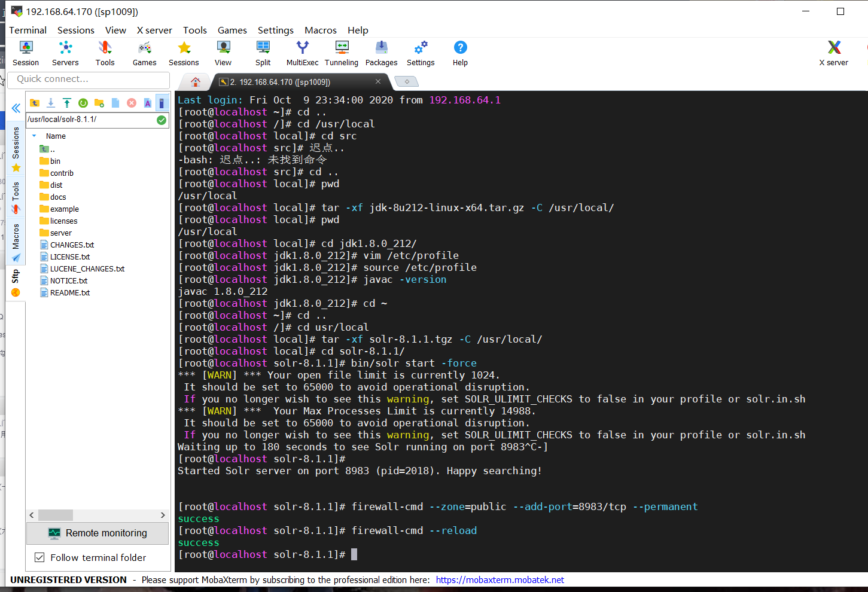The image size is (868, 592).
Task: Confirm path with green checkmark icon
Action: point(162,120)
